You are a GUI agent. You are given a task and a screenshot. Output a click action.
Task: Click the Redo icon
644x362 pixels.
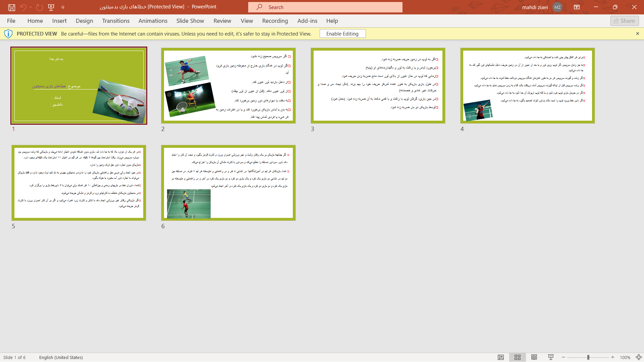(39, 7)
